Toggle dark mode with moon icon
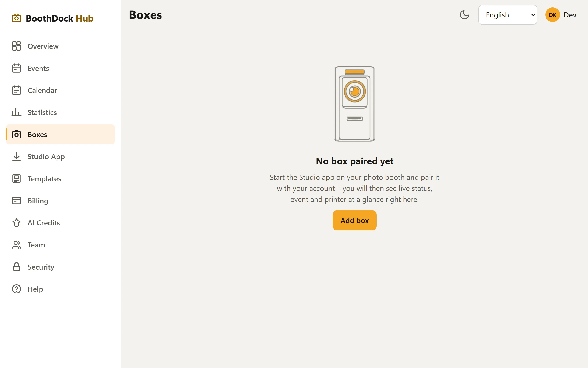This screenshot has height=368, width=588. coord(464,15)
